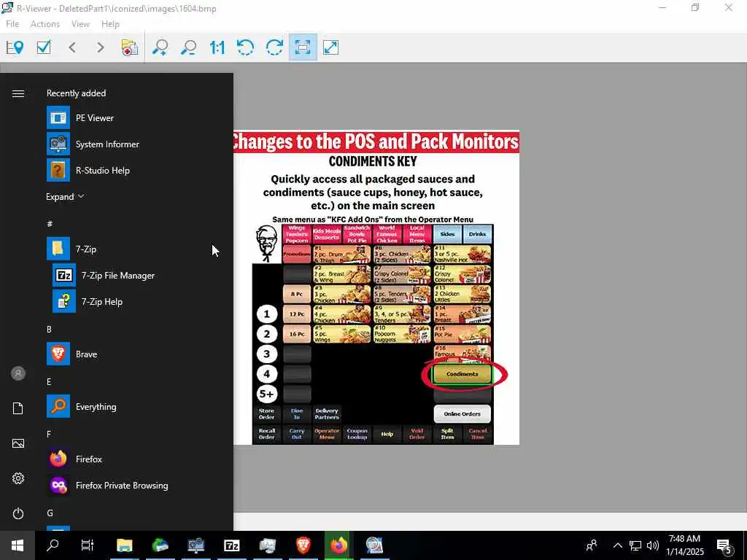Screen dimensions: 747x560
Task: Click the 'G' letter group header
Action: click(x=50, y=513)
